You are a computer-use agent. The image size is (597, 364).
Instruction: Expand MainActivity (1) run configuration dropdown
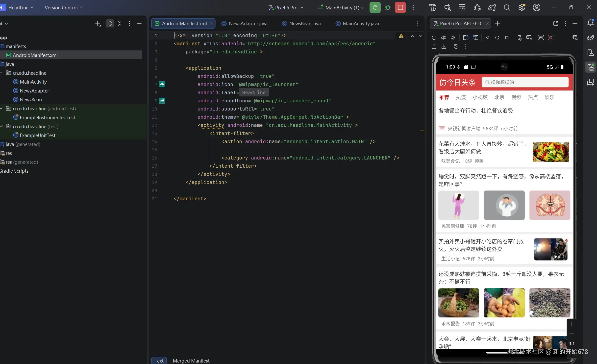[342, 8]
